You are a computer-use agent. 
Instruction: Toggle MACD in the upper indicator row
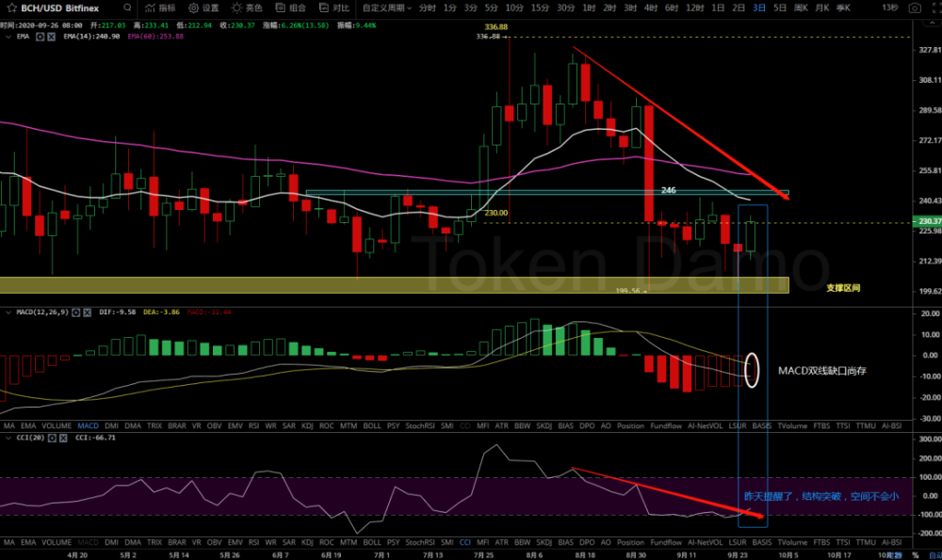(88, 425)
